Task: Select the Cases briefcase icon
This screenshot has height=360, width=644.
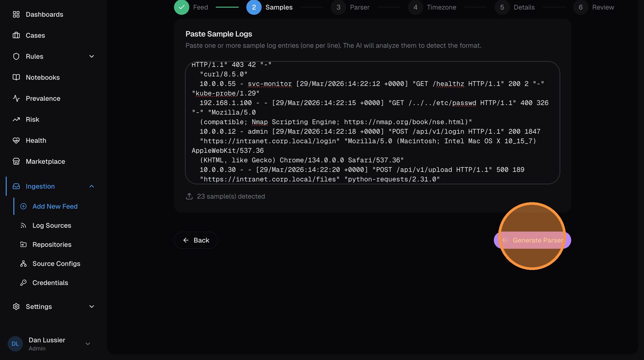Action: coord(16,35)
